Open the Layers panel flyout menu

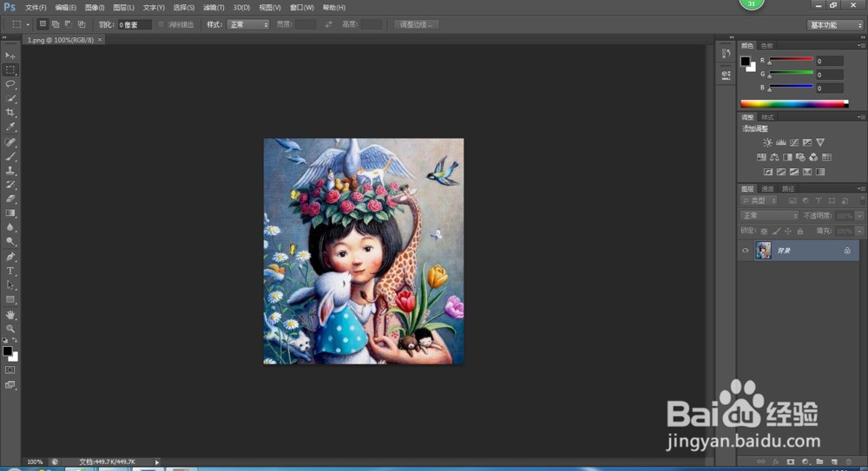tap(860, 189)
